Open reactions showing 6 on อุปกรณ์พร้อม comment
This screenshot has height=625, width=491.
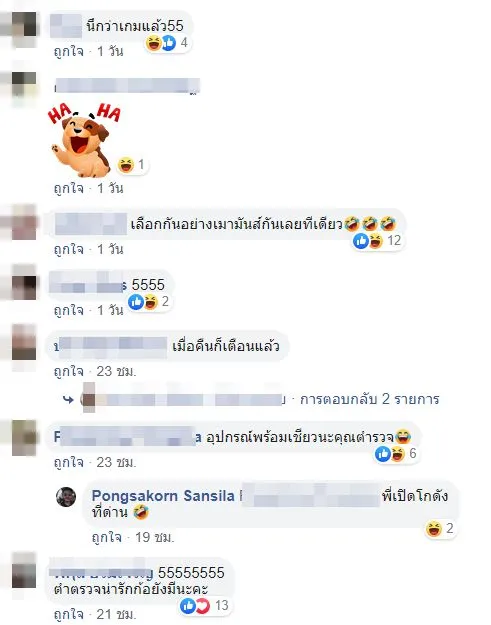click(x=396, y=454)
